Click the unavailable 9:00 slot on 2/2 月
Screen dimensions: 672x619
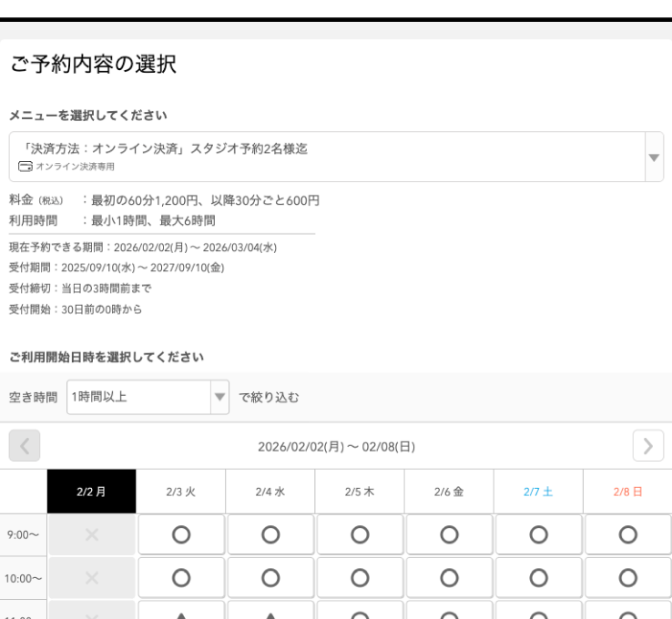click(92, 534)
